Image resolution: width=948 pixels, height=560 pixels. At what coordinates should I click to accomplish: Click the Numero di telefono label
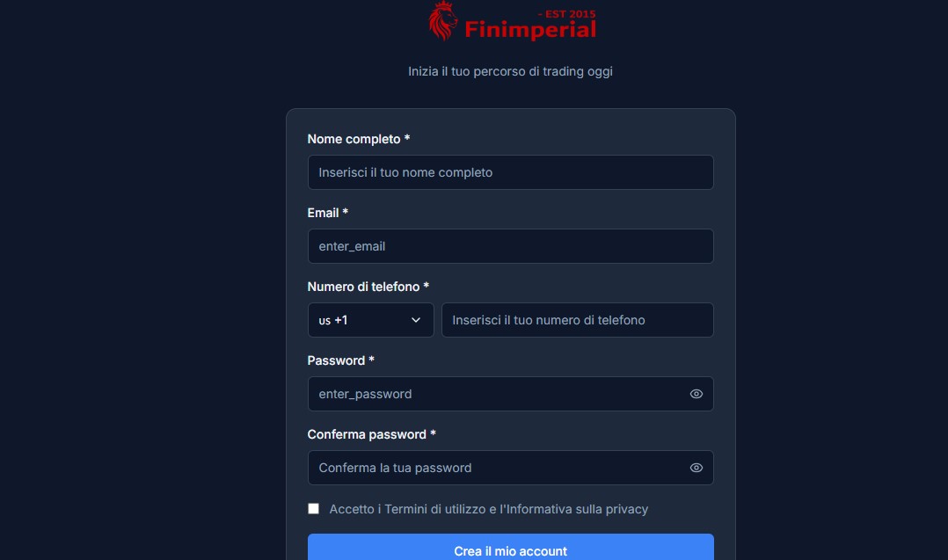click(x=368, y=287)
